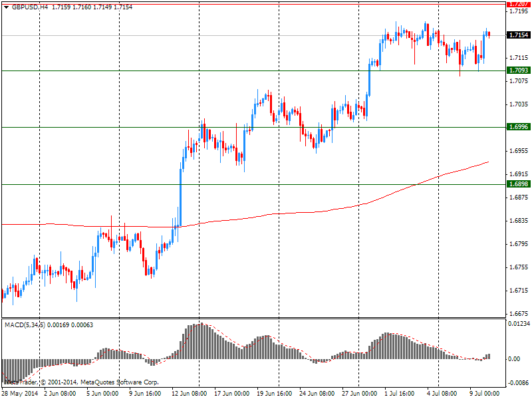Select the green 1.6996 level label
Screen dimensions: 532x399
(519, 127)
